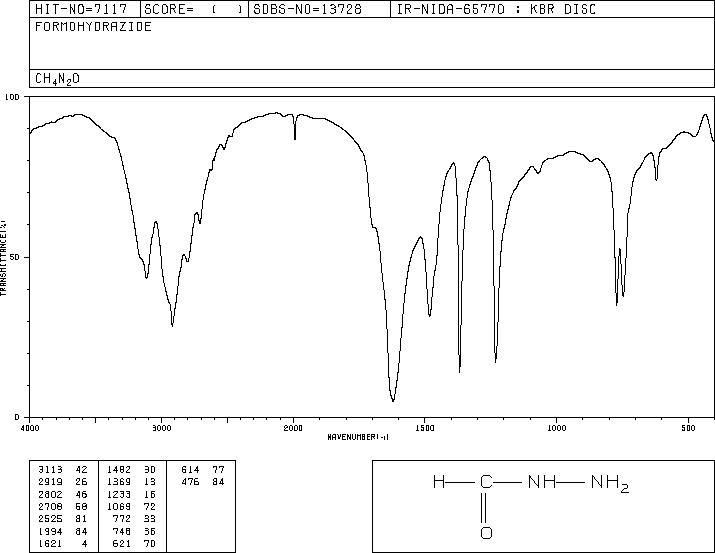Screen dimensions: 715x553
Task: Click the 621 peak table entry
Action: pyautogui.click(x=135, y=544)
